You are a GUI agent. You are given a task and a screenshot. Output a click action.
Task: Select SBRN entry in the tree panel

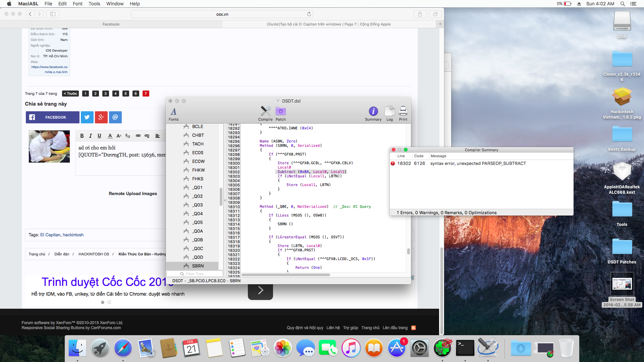click(x=198, y=266)
